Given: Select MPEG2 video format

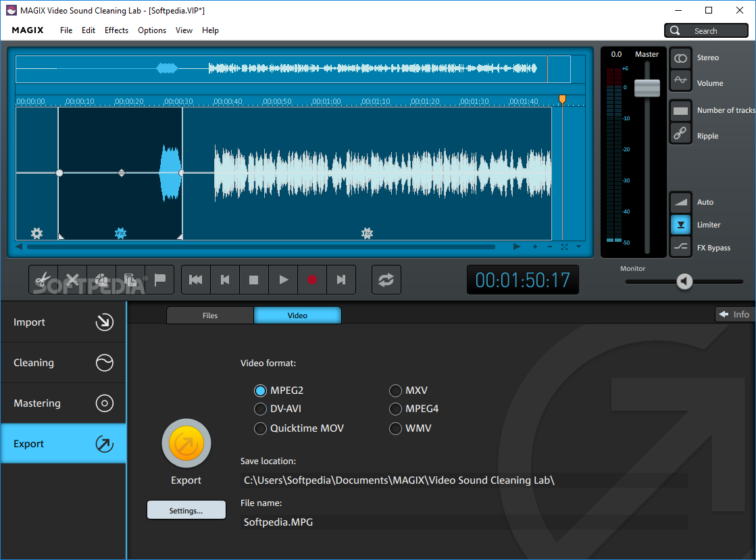Looking at the screenshot, I should point(260,390).
